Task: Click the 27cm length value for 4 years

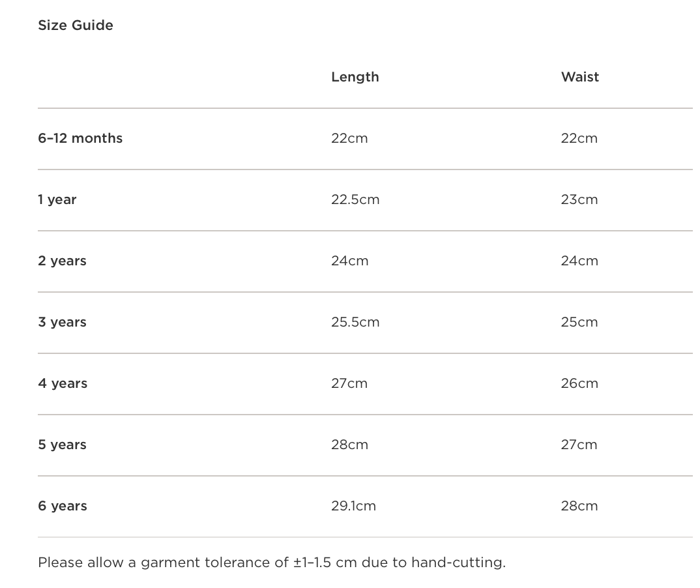Action: coord(349,383)
